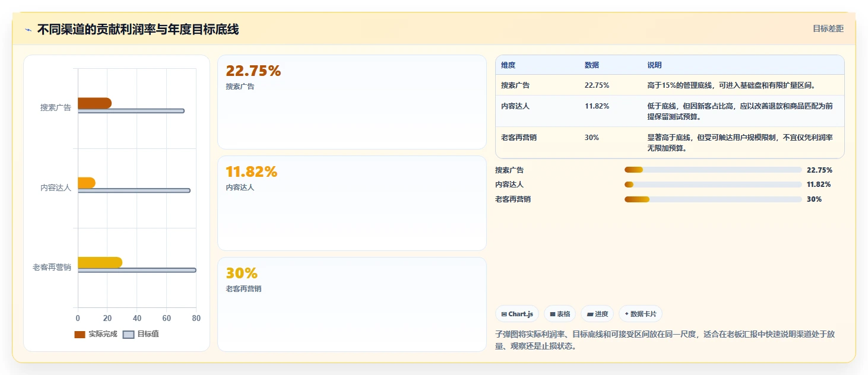
Task: Open the 11.82% 内容达人 data card
Action: [x=352, y=203]
